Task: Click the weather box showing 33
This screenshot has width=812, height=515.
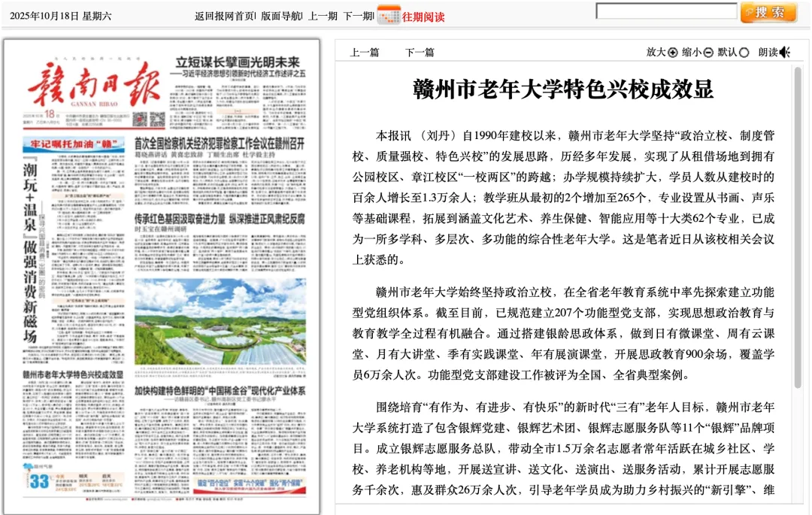Action: coord(72,481)
